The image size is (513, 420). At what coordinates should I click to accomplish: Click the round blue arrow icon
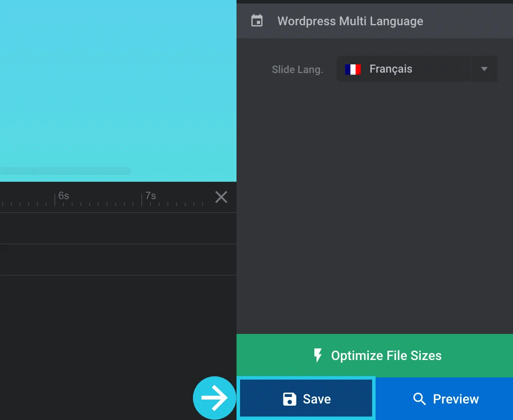214,398
